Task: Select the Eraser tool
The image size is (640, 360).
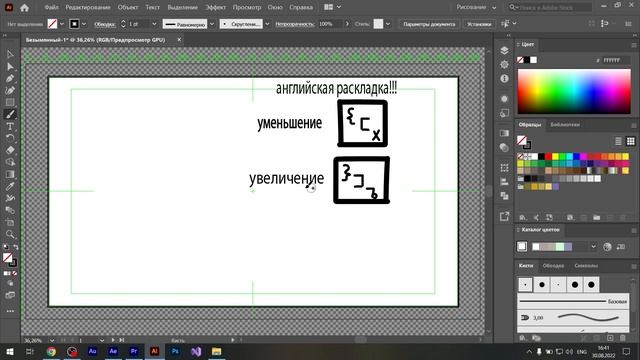Action: point(10,150)
